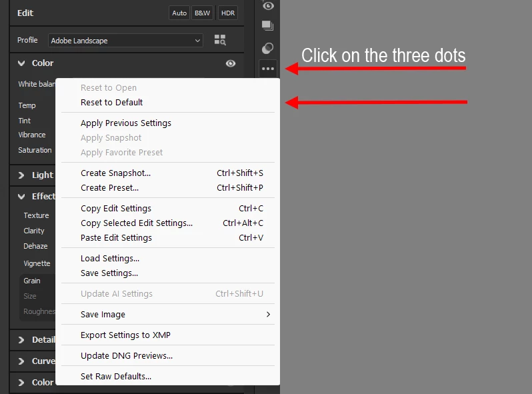Open Load Settings... menu item
This screenshot has height=394, width=532.
click(x=168, y=259)
